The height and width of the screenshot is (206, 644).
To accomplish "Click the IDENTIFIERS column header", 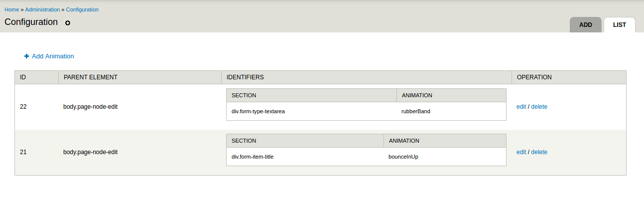I will pyautogui.click(x=245, y=77).
